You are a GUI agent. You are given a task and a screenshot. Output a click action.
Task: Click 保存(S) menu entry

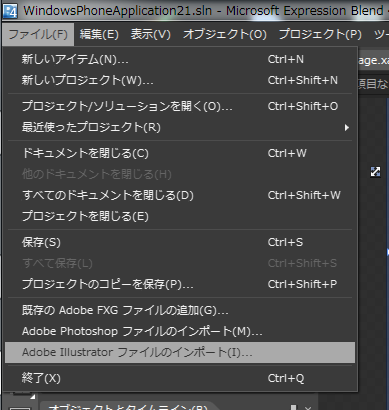[x=180, y=242]
